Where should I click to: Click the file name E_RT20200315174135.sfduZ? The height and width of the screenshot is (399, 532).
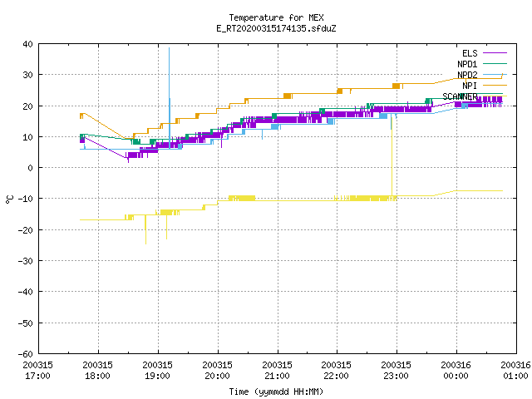coord(276,28)
